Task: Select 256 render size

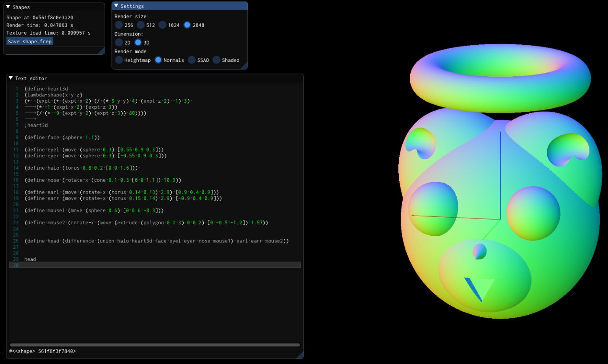Action: (x=119, y=25)
